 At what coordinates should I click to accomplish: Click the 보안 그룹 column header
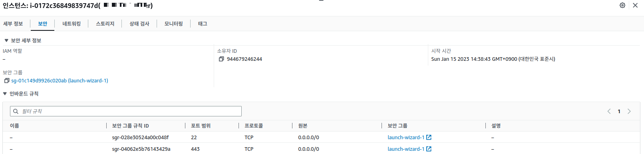point(398,126)
